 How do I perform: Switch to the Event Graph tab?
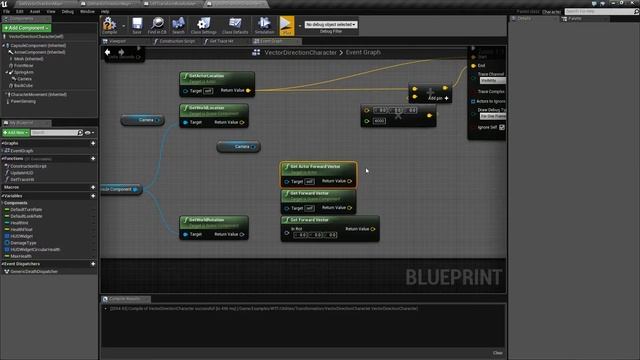[x=276, y=41]
